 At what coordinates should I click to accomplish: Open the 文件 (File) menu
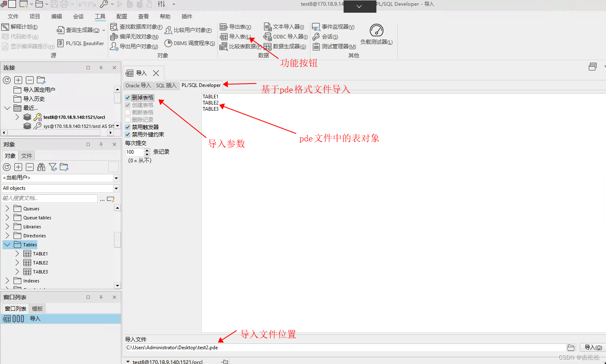(x=13, y=16)
